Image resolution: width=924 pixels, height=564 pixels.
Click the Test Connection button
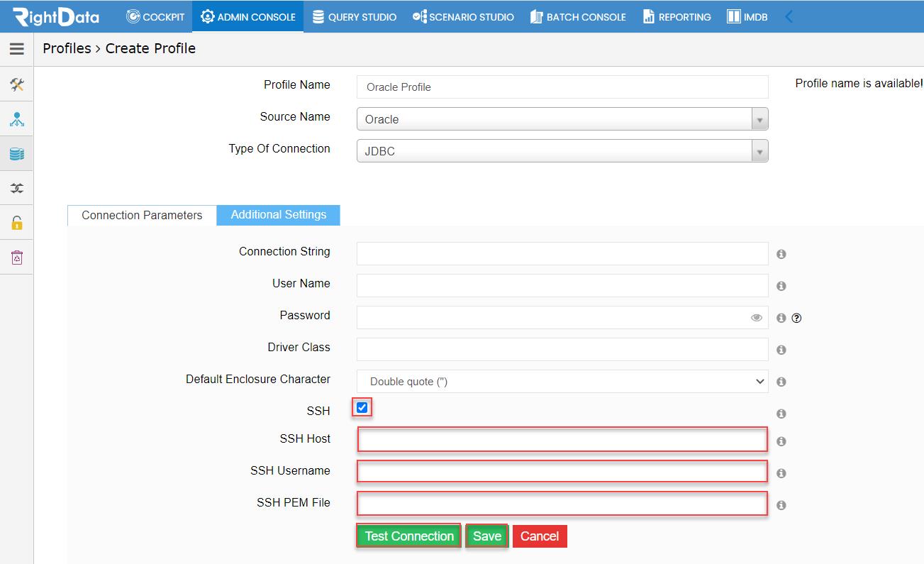pyautogui.click(x=409, y=536)
